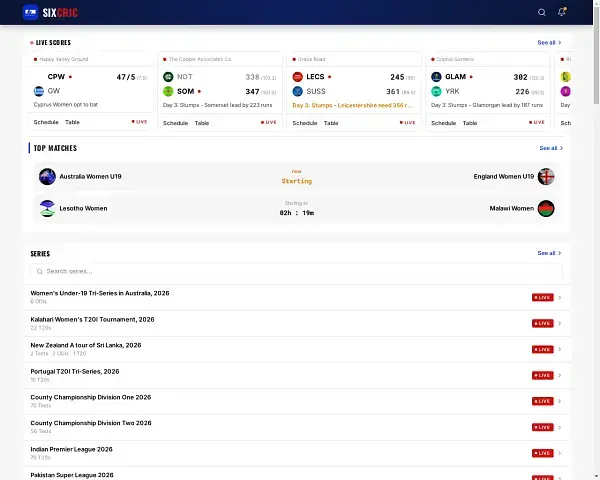600x480 pixels.
Task: Click the SixCric logo in the header
Action: [55, 12]
